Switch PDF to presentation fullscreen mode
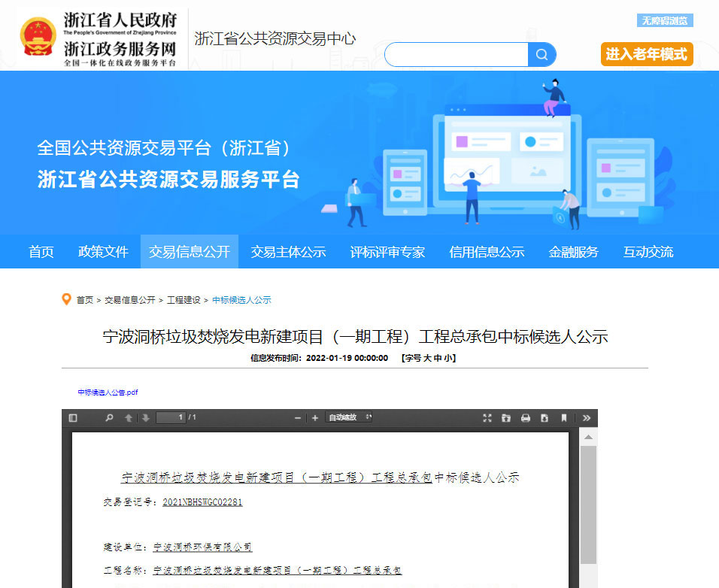 tap(487, 418)
